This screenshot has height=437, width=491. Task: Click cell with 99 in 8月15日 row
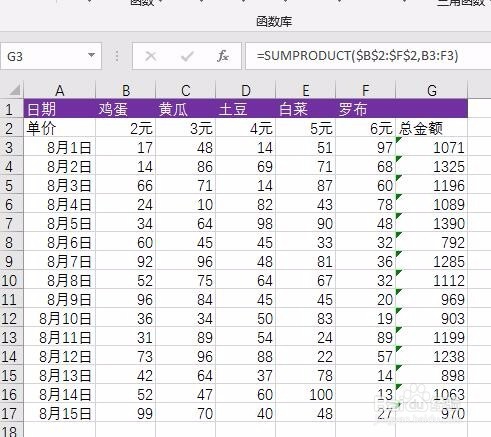tap(126, 413)
